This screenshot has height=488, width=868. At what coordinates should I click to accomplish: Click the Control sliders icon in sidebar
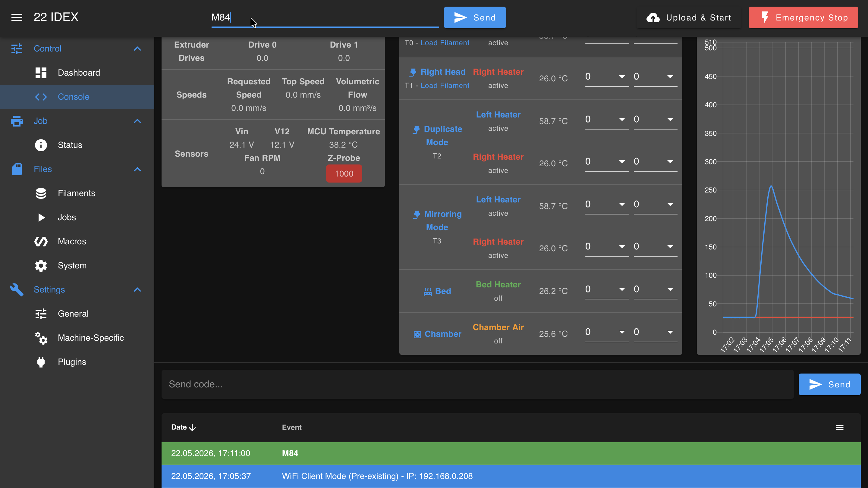(x=17, y=49)
